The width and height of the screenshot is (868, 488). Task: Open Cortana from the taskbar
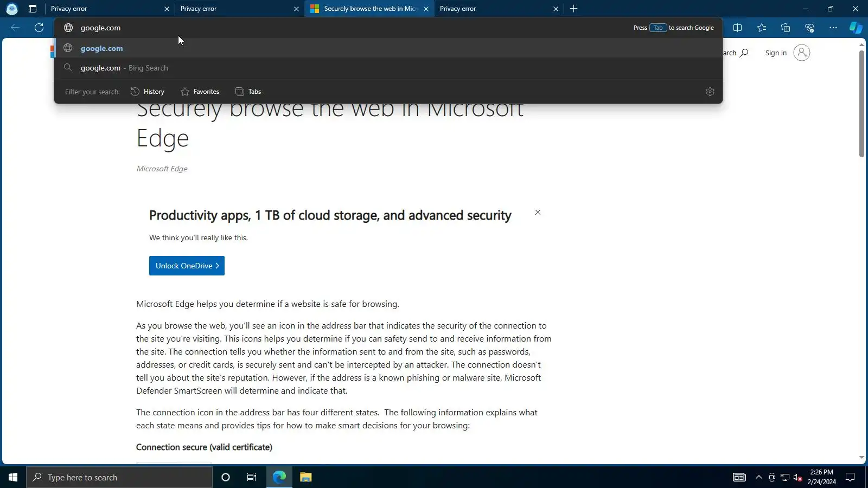click(226, 477)
